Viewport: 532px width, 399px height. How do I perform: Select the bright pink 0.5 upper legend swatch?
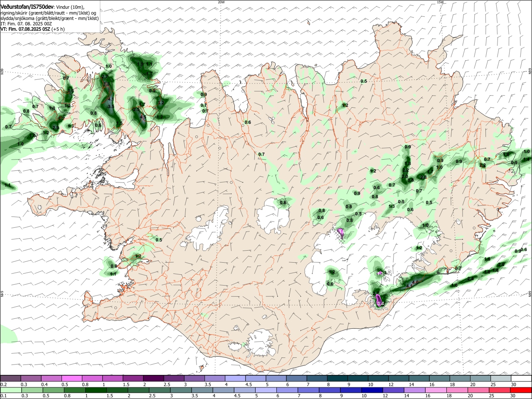[x=71, y=378]
